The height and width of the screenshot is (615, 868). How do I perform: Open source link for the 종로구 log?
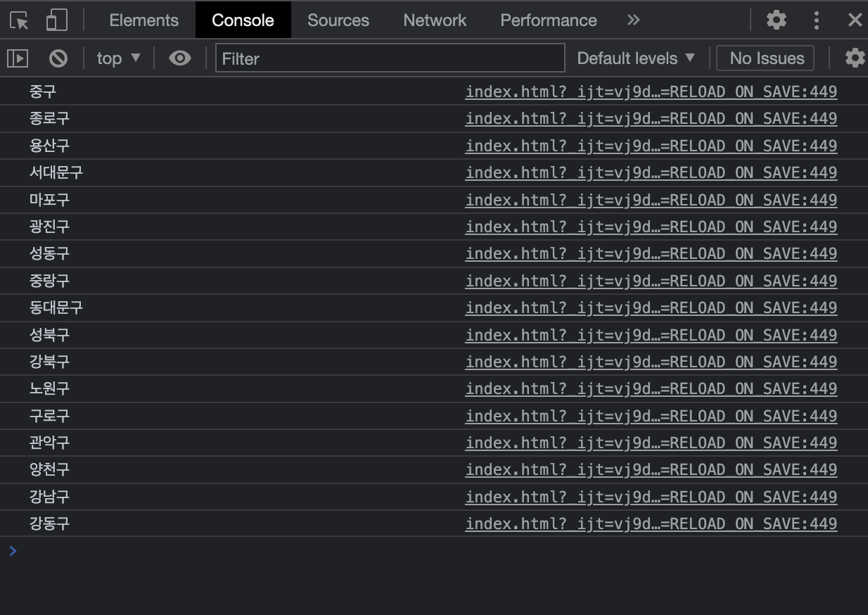pos(651,118)
